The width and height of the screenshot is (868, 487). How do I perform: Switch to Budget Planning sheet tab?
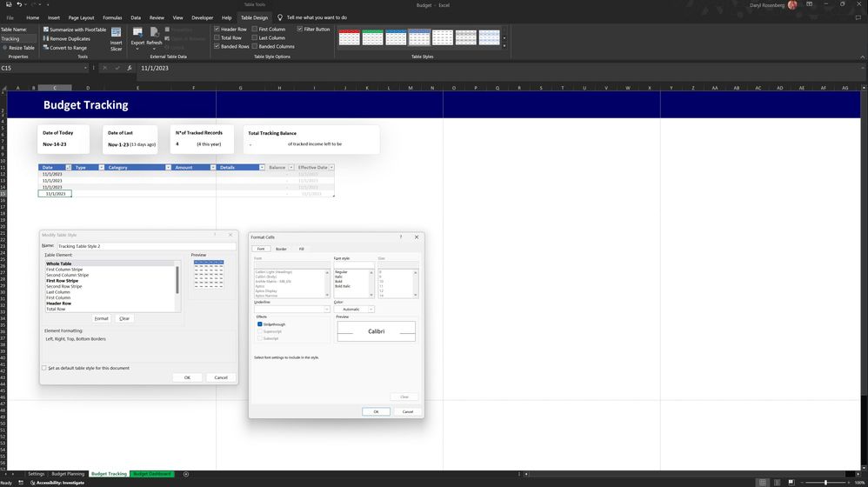(x=68, y=474)
